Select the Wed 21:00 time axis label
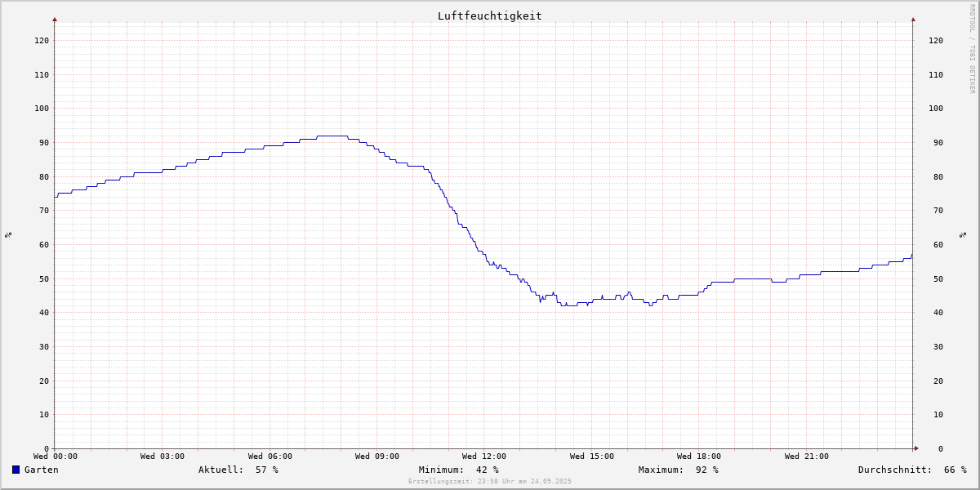Viewport: 980px width, 490px height. tap(806, 457)
